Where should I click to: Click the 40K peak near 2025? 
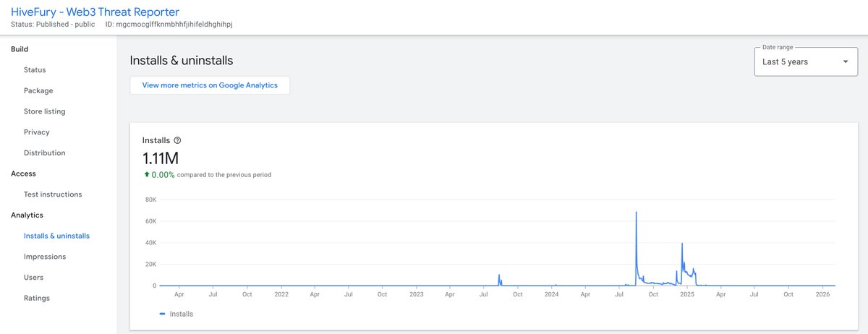coord(682,244)
